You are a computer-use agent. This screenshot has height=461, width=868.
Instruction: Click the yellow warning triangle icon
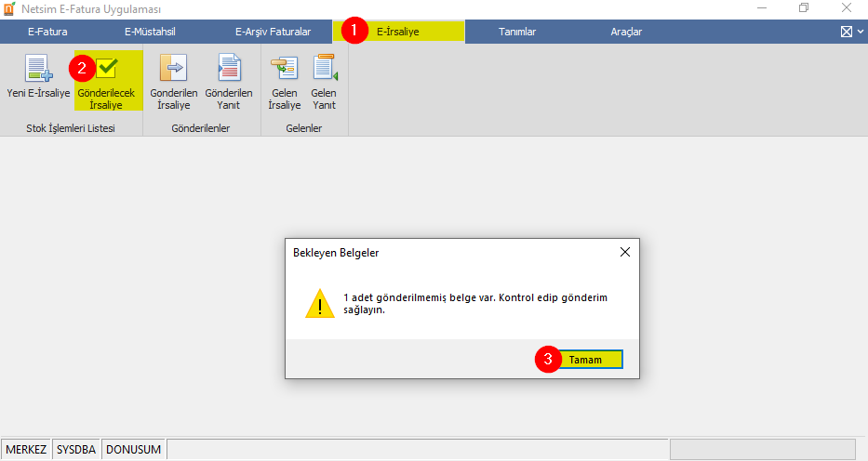(x=320, y=304)
